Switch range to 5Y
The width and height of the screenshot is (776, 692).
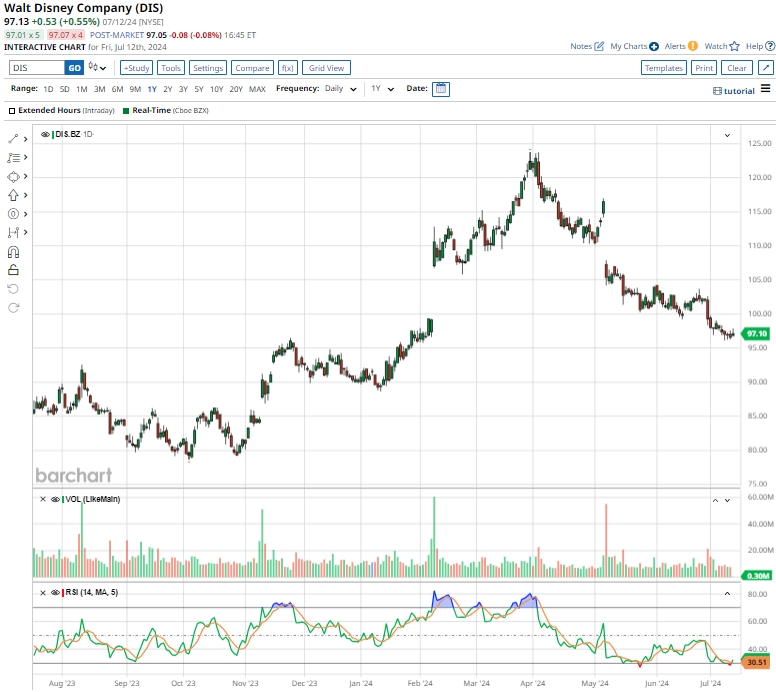[x=199, y=89]
